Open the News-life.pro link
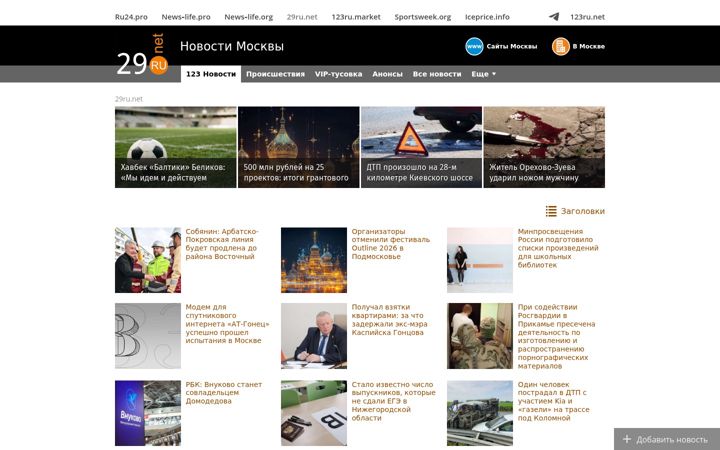The width and height of the screenshot is (720, 450). tap(186, 17)
